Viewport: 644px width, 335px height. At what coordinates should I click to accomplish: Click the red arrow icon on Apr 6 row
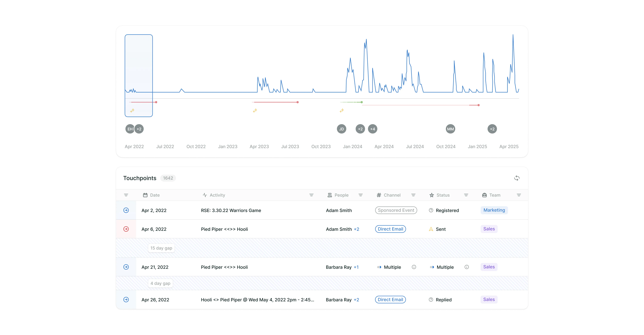126,229
